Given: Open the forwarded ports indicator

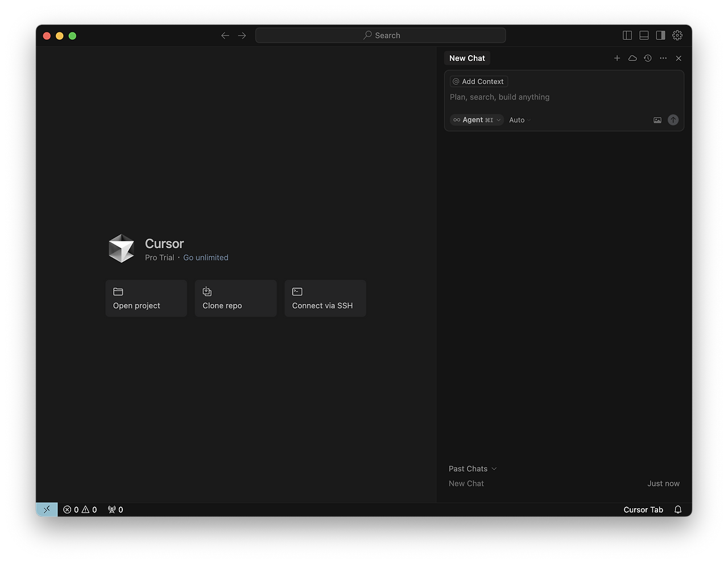Looking at the screenshot, I should coord(115,510).
